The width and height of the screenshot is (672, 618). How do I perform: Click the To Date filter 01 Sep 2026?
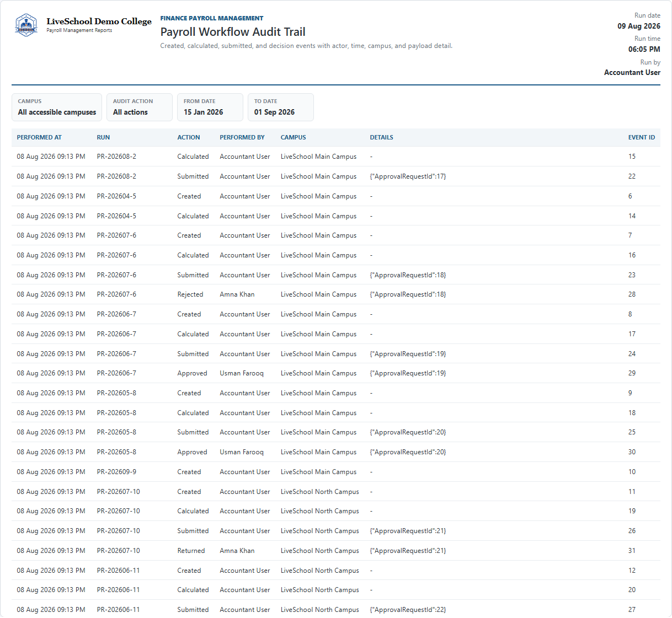(281, 107)
